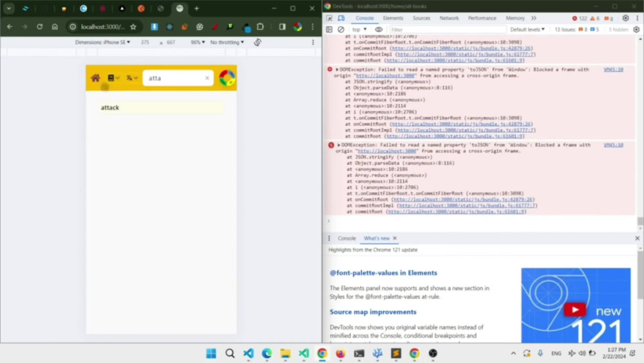
Task: Toggle the device toolbar icon in DevTools
Action: click(x=341, y=18)
